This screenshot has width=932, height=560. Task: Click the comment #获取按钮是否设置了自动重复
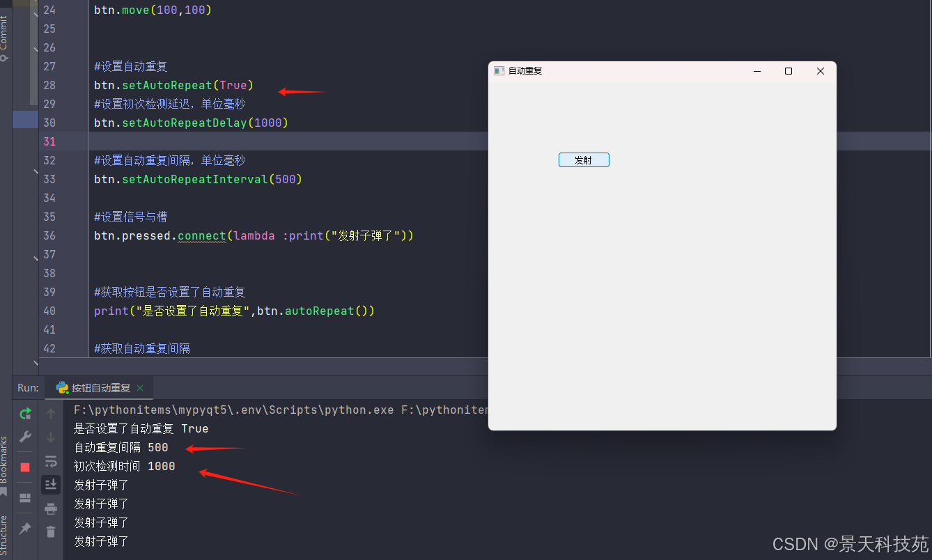pos(170,292)
